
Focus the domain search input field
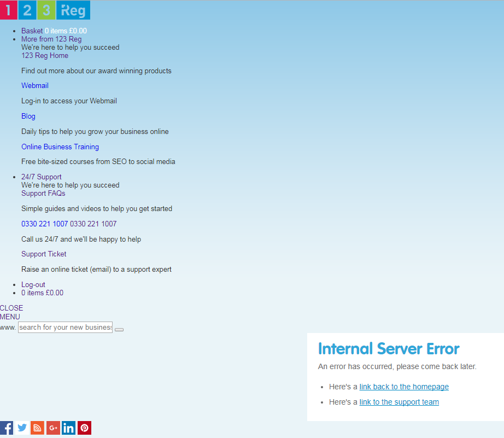point(65,328)
